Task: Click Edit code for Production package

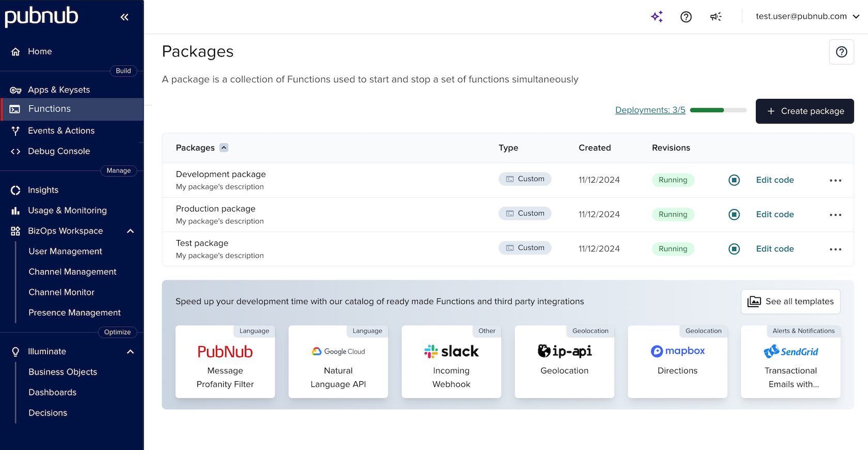Action: (x=774, y=214)
